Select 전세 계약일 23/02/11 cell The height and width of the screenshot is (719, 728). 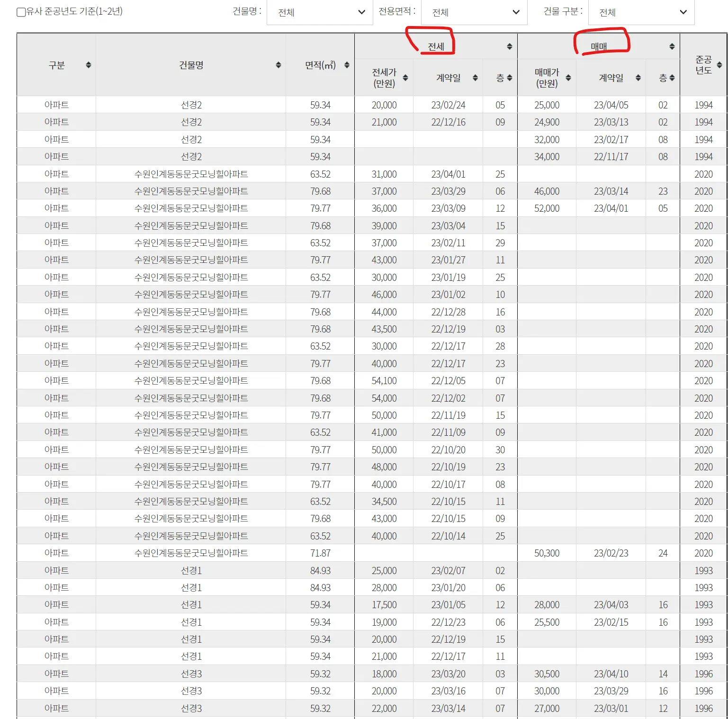[x=448, y=243]
